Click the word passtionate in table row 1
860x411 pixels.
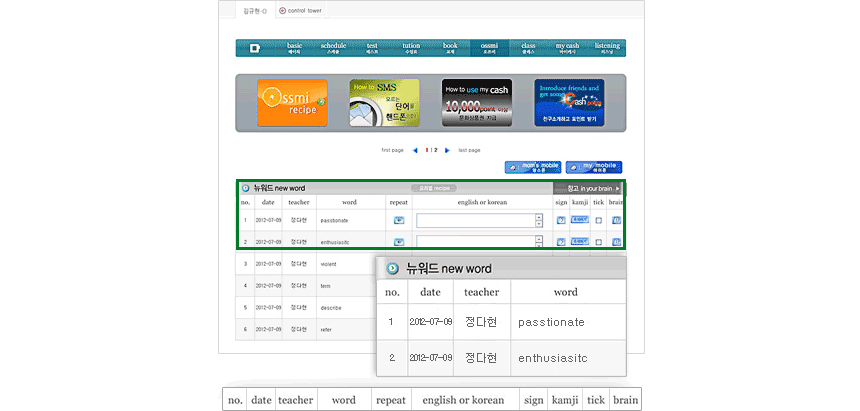point(335,221)
